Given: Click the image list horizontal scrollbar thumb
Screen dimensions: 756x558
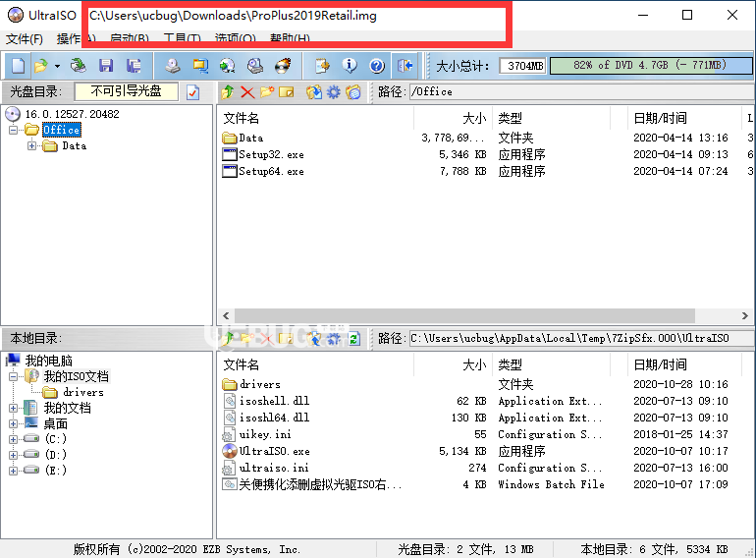Looking at the screenshot, I should pos(464,316).
